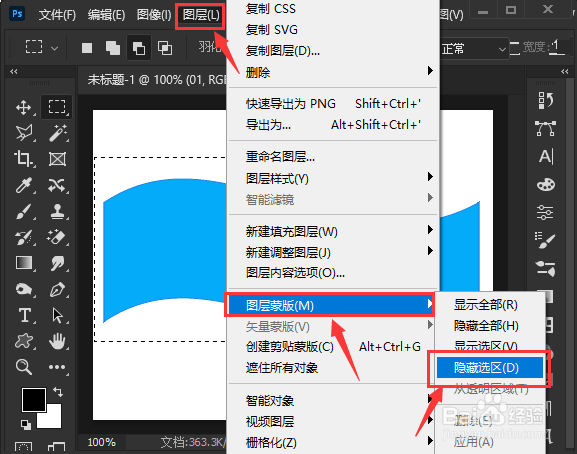
Task: Choose Intersect with Selection mode
Action: [165, 48]
